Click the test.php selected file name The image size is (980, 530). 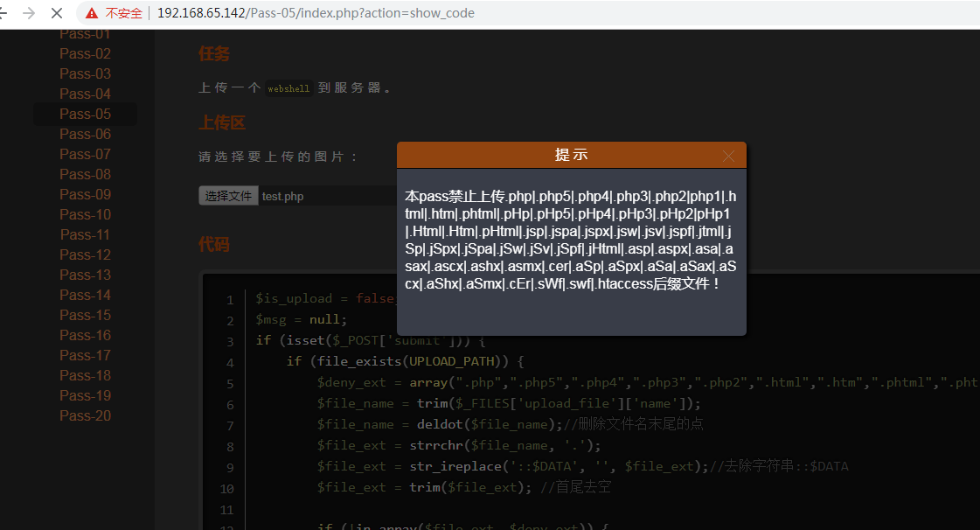click(282, 196)
